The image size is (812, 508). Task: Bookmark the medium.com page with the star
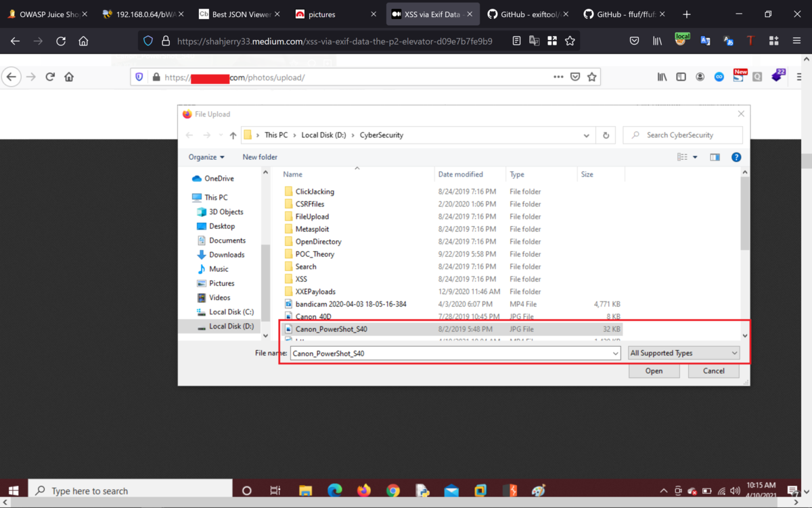click(x=570, y=41)
